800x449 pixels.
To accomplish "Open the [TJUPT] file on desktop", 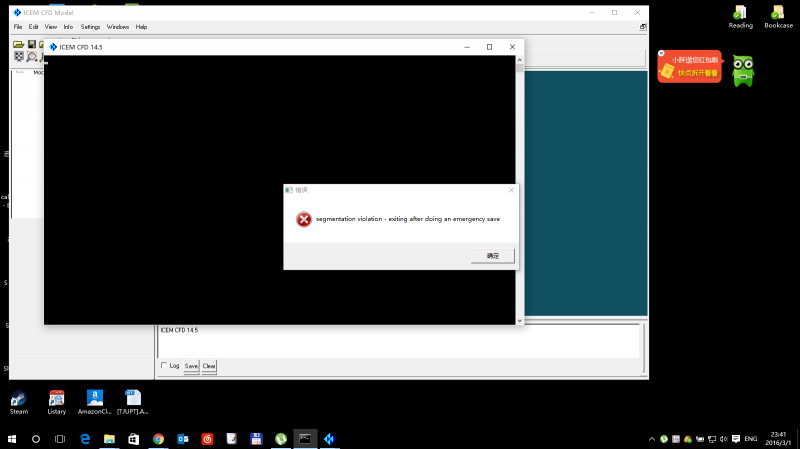I will 133,402.
